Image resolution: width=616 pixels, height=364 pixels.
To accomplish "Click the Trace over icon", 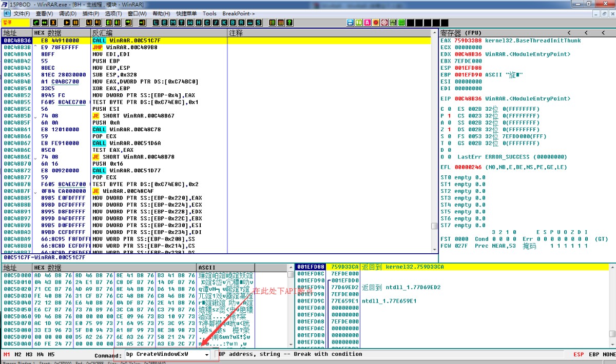I will 117,23.
